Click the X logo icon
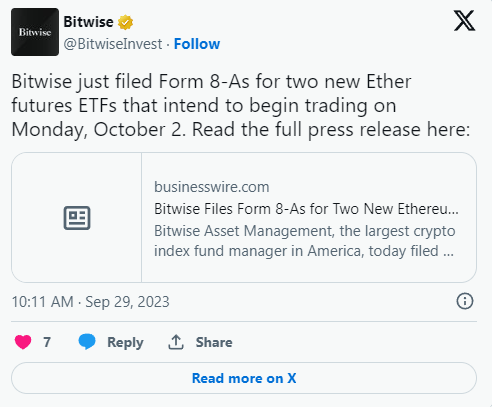The image size is (492, 407). pyautogui.click(x=464, y=21)
